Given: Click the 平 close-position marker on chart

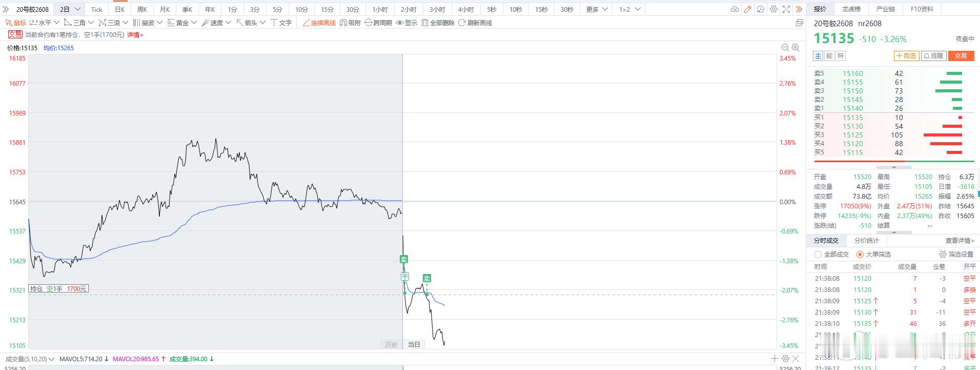Looking at the screenshot, I should pos(405,277).
